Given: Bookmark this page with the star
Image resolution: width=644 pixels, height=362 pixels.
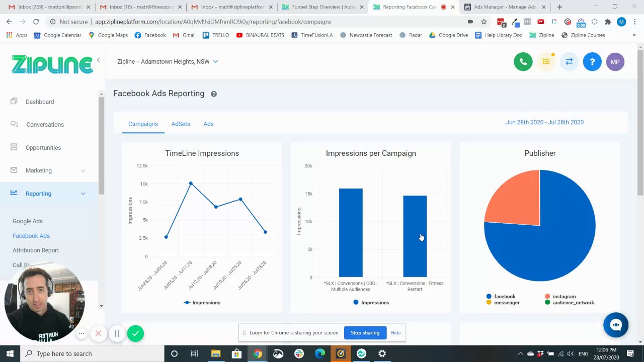Looking at the screenshot, I should 484,22.
